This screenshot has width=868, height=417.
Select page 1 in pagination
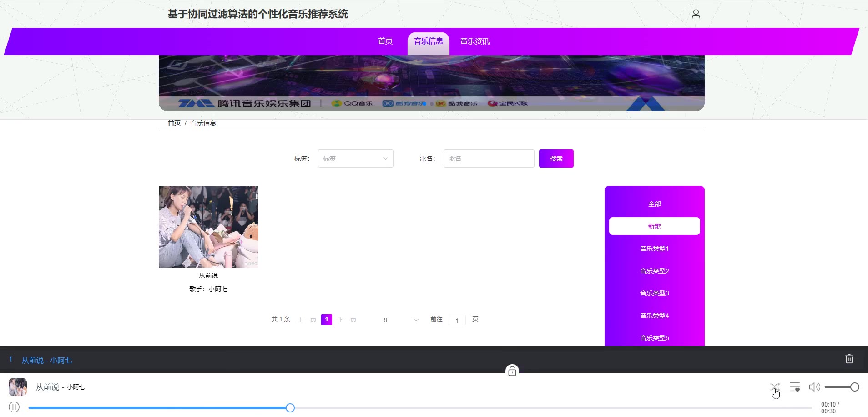[x=327, y=320]
